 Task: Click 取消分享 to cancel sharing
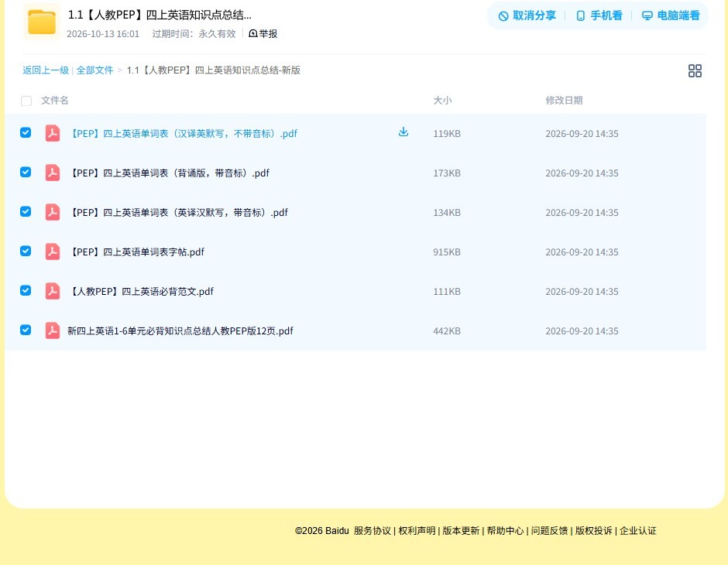click(527, 15)
